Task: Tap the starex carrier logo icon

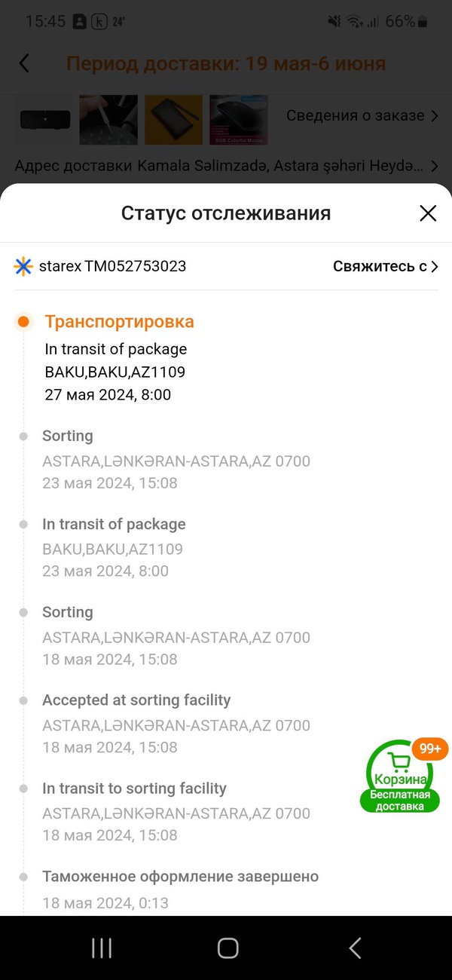Action: pyautogui.click(x=24, y=266)
